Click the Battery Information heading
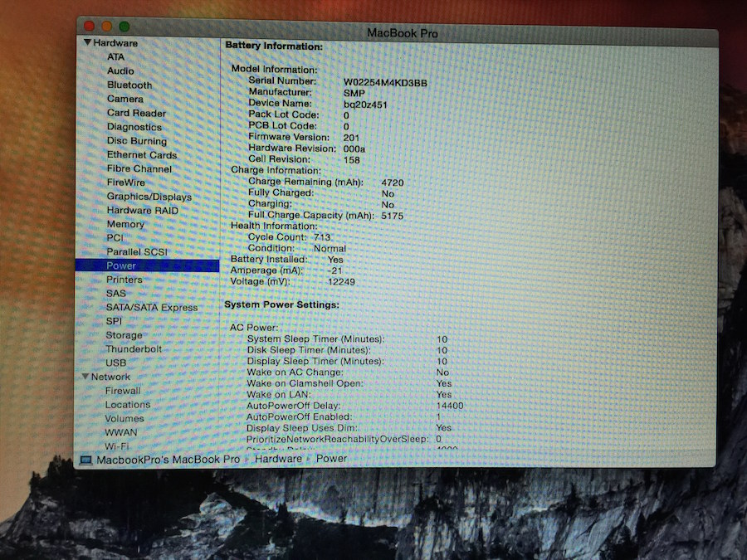This screenshot has height=560, width=747. (x=274, y=46)
